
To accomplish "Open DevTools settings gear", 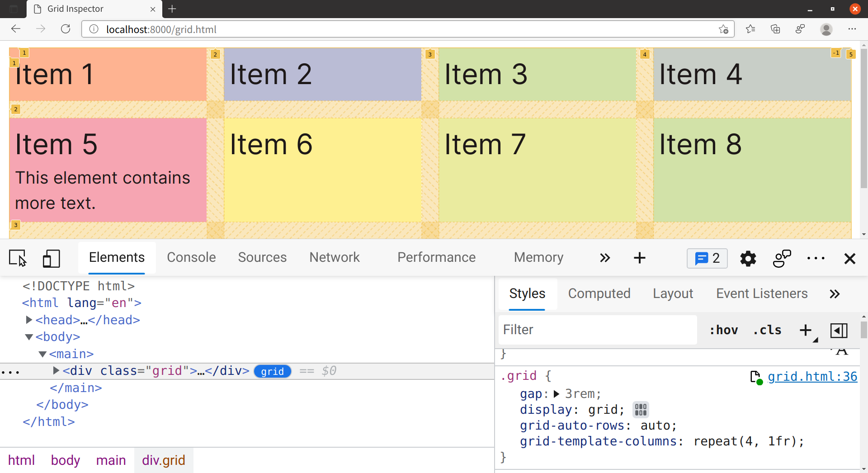I will point(747,258).
